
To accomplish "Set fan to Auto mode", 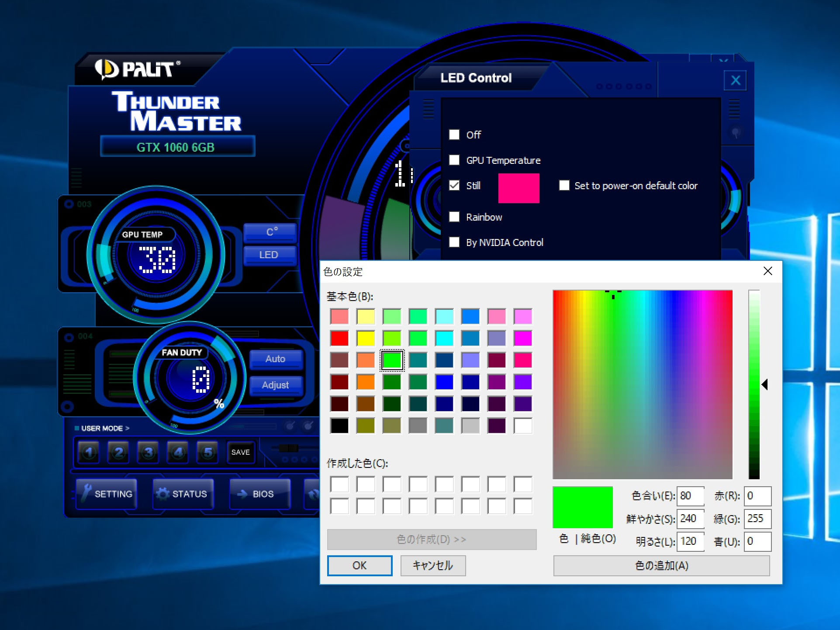I will 276,359.
